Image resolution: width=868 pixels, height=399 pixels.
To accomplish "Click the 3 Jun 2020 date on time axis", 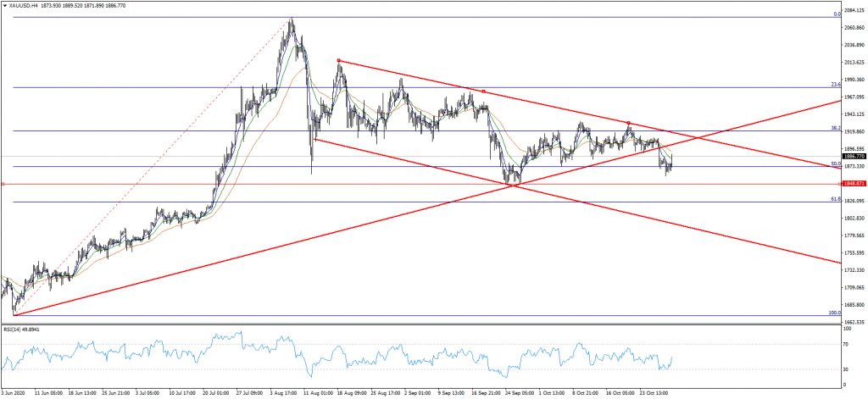I will click(x=14, y=393).
